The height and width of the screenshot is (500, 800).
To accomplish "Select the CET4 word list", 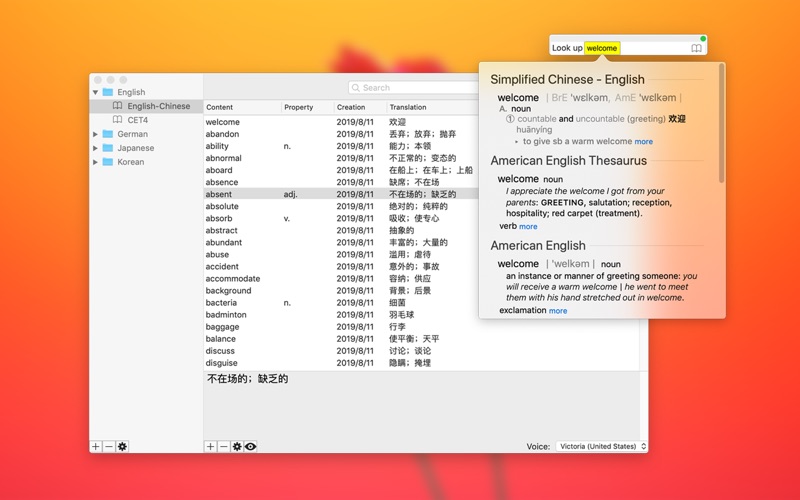I will (x=146, y=119).
